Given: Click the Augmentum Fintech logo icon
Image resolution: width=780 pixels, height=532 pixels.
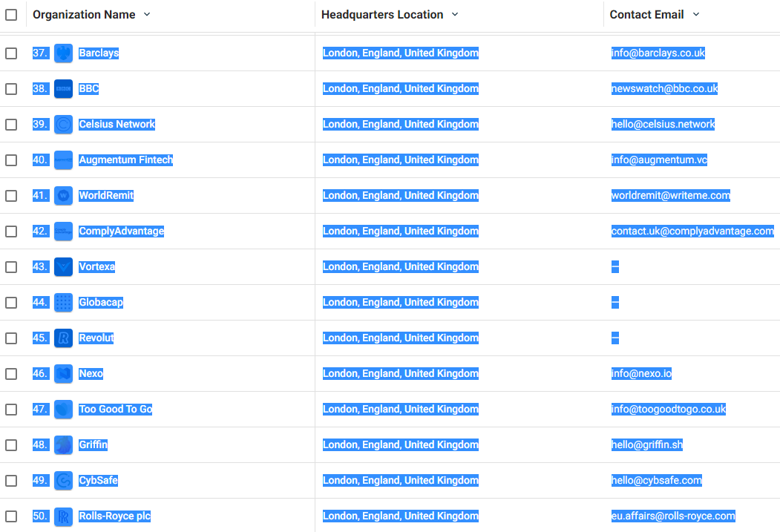Looking at the screenshot, I should [63, 160].
